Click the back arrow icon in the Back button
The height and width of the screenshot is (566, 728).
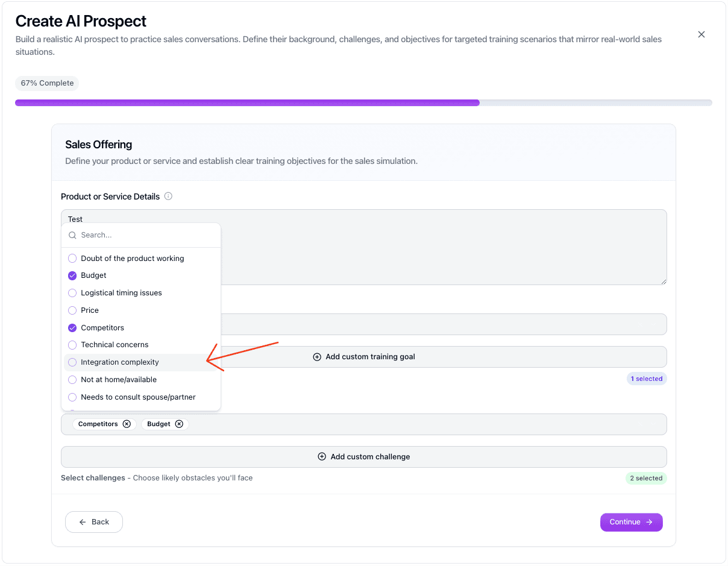point(82,522)
